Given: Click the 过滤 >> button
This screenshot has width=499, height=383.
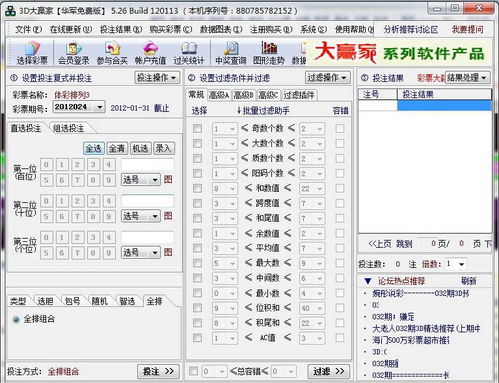Looking at the screenshot, I should pos(329,371).
